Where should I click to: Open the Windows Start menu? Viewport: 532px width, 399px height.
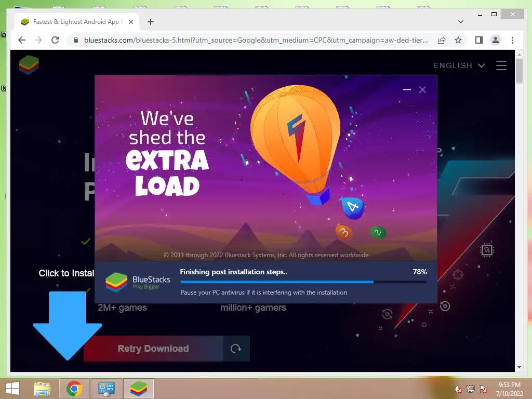pyautogui.click(x=12, y=389)
